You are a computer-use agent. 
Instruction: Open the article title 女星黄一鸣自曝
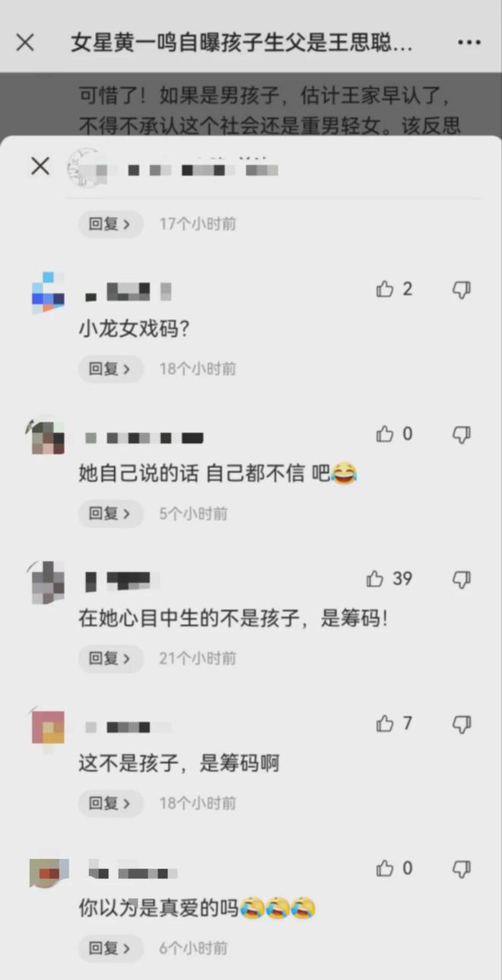click(242, 43)
